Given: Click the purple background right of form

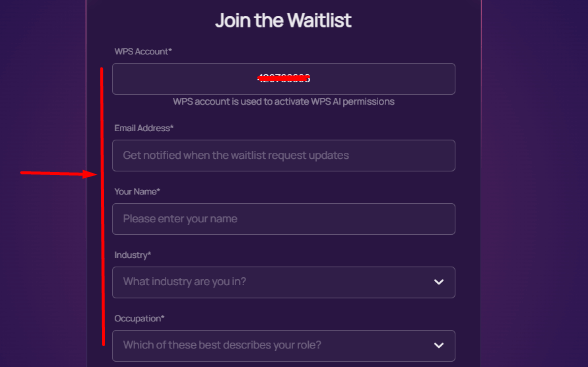Looking at the screenshot, I should [534, 184].
